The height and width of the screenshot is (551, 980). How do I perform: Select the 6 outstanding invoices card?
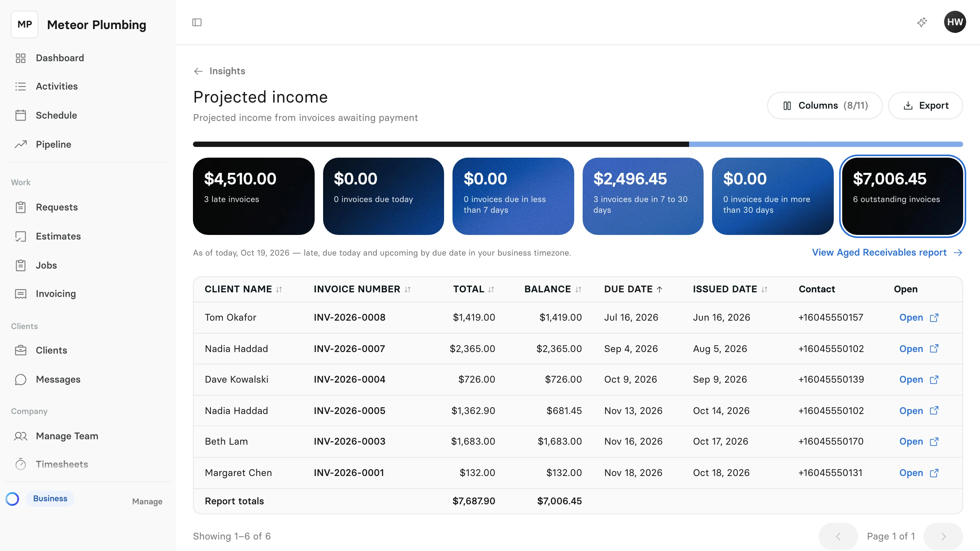(902, 196)
